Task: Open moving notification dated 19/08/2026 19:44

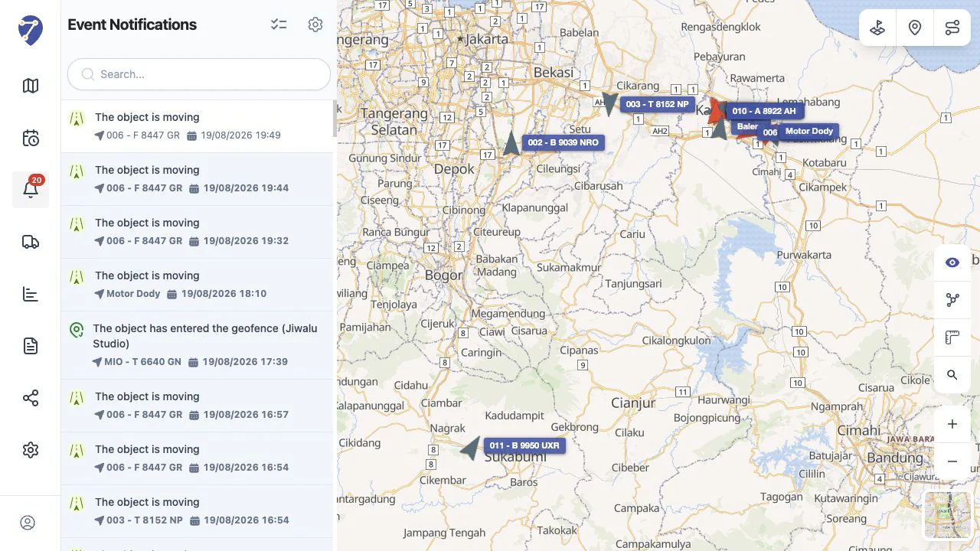Action: 197,179
